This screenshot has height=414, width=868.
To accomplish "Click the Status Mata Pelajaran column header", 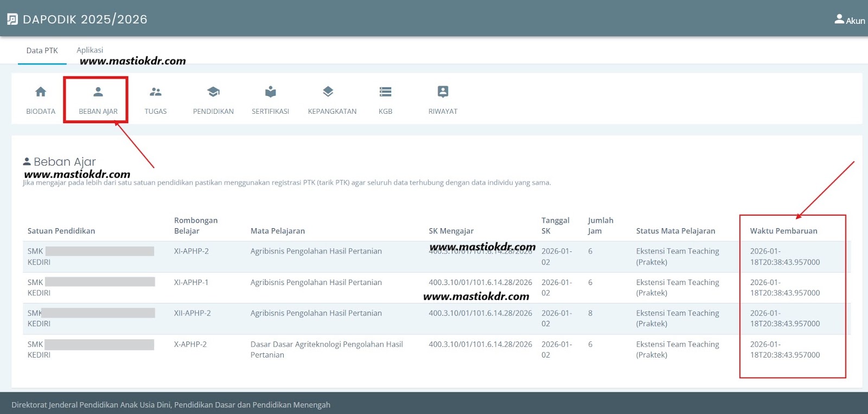I will [x=676, y=231].
